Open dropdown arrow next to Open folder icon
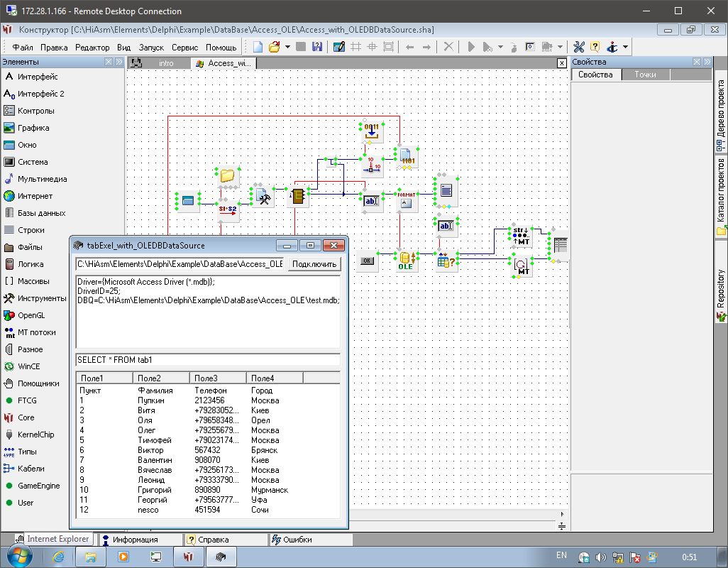This screenshot has width=728, height=568. (x=287, y=48)
